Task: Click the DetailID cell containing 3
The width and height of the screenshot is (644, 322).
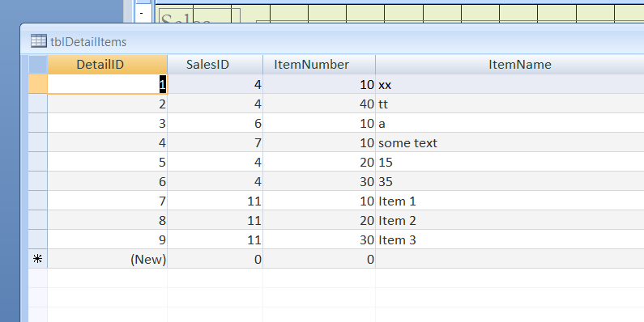Action: [108, 123]
